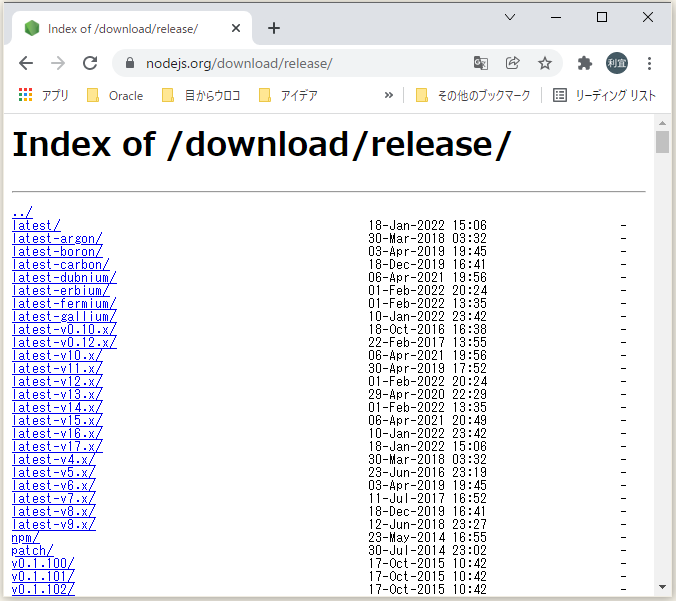Open the tab search dropdown arrow
The image size is (676, 601).
click(x=510, y=17)
